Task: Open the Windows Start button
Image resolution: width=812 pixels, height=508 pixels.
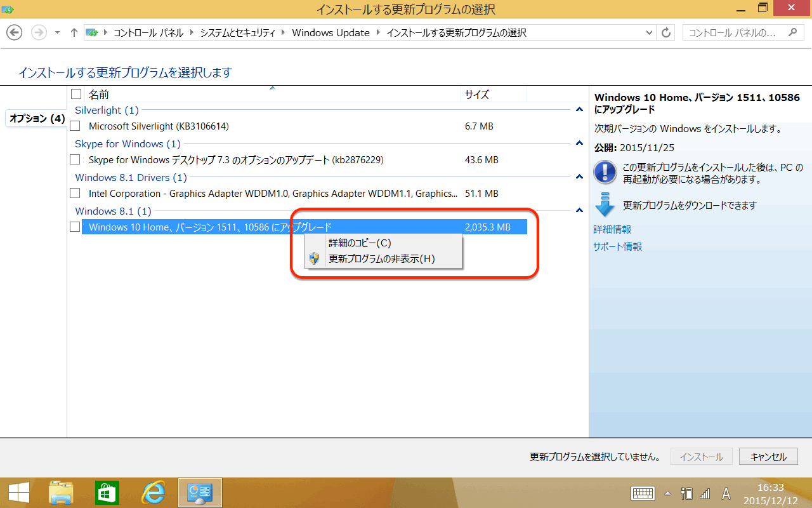Action: (19, 493)
